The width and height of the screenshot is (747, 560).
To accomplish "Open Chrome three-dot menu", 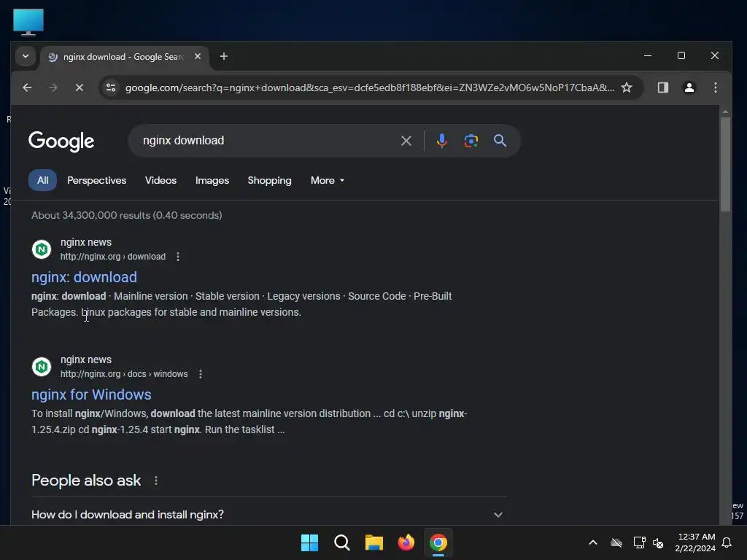I will coord(715,87).
